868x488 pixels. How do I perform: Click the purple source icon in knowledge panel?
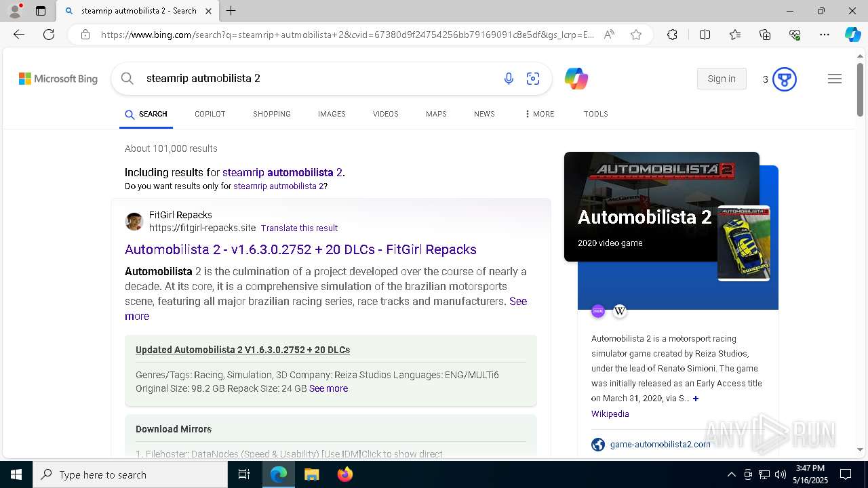coord(598,311)
